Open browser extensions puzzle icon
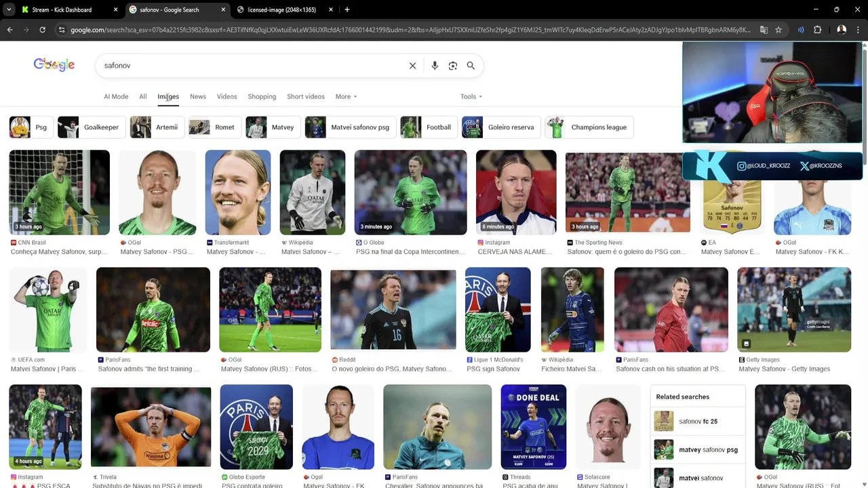This screenshot has height=488, width=868. tap(817, 30)
